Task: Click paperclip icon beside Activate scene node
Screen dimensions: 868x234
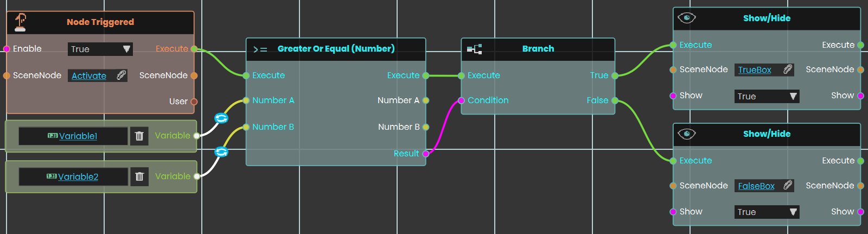Action: click(x=121, y=75)
